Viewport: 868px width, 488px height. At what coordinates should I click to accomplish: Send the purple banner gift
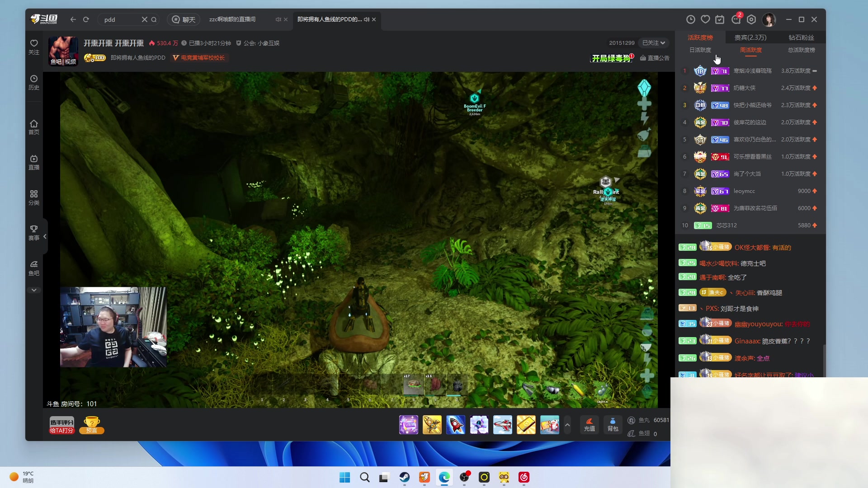409,425
